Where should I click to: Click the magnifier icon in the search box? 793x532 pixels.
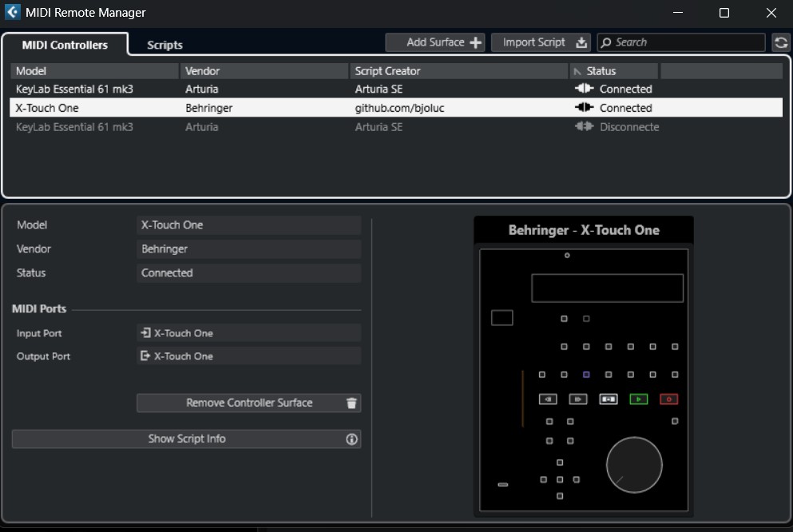click(606, 42)
